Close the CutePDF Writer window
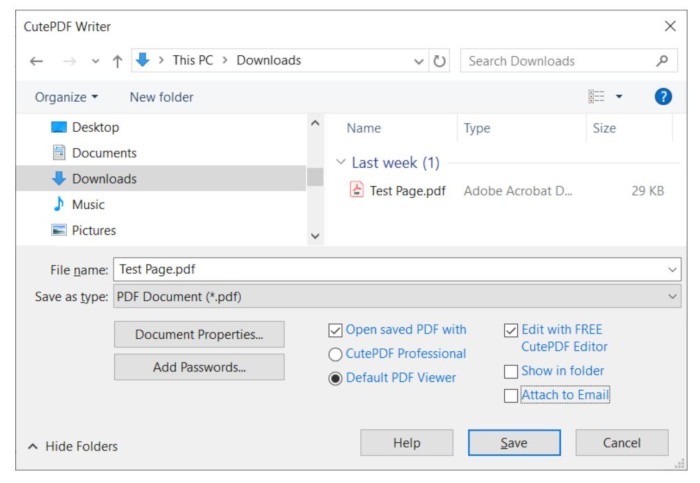The image size is (700, 483). [x=670, y=26]
